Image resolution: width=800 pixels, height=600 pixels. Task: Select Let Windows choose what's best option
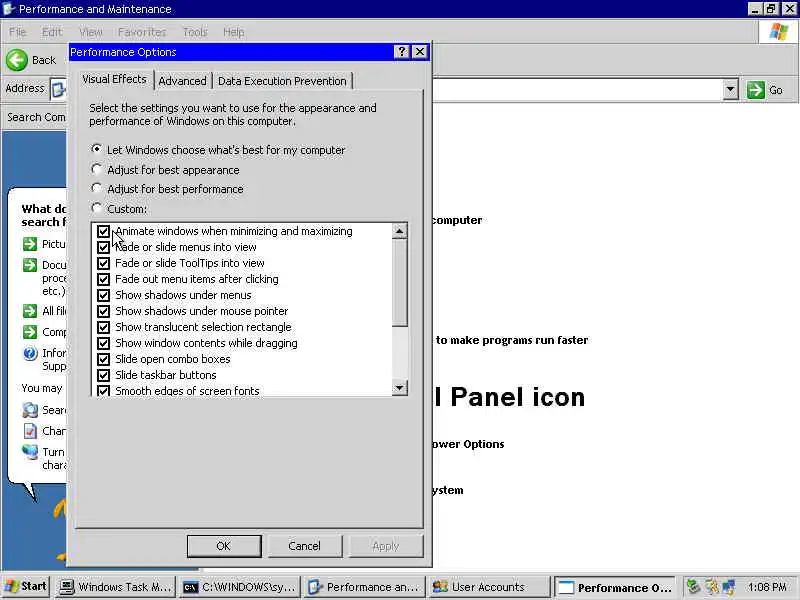(x=96, y=149)
